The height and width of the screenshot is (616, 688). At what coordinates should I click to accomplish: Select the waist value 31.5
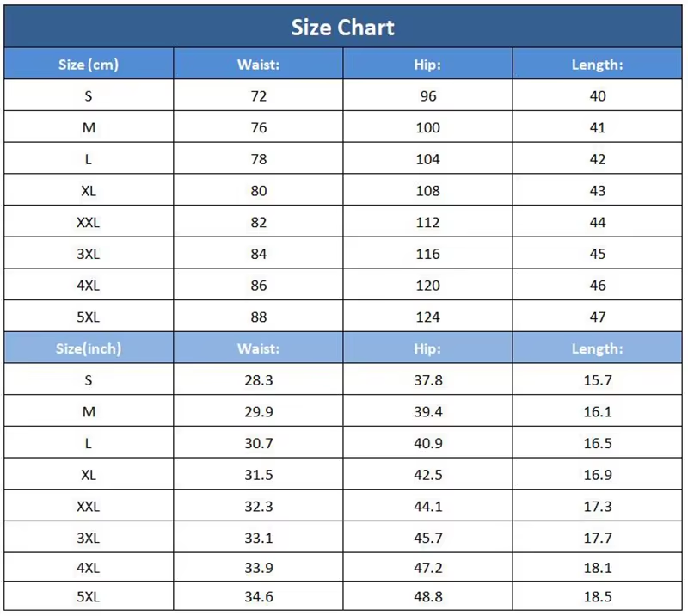tap(259, 475)
